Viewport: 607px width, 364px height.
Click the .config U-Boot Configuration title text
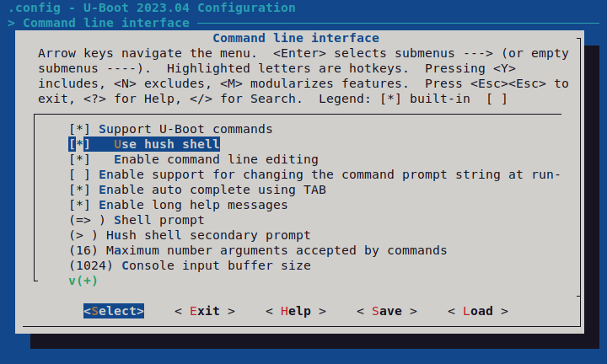pos(152,8)
